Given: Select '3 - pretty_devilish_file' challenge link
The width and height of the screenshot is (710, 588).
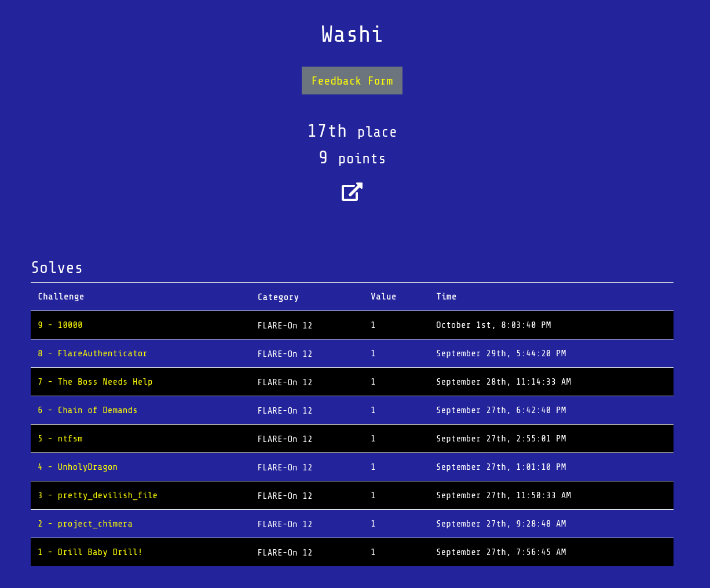Looking at the screenshot, I should [x=97, y=495].
